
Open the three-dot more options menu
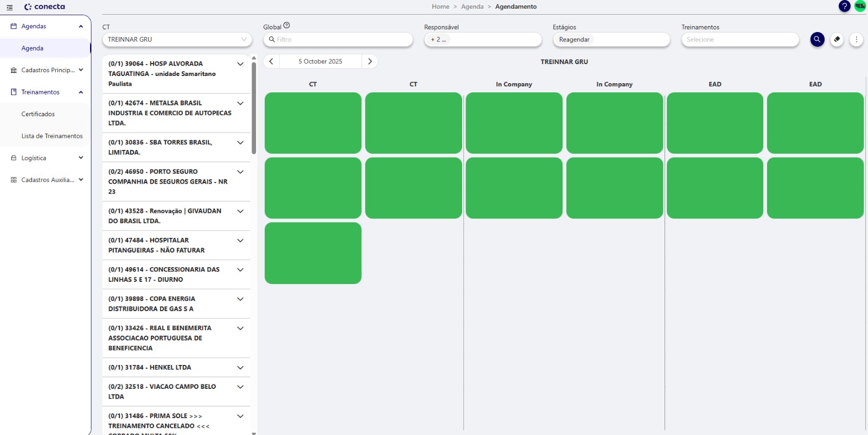tap(856, 40)
